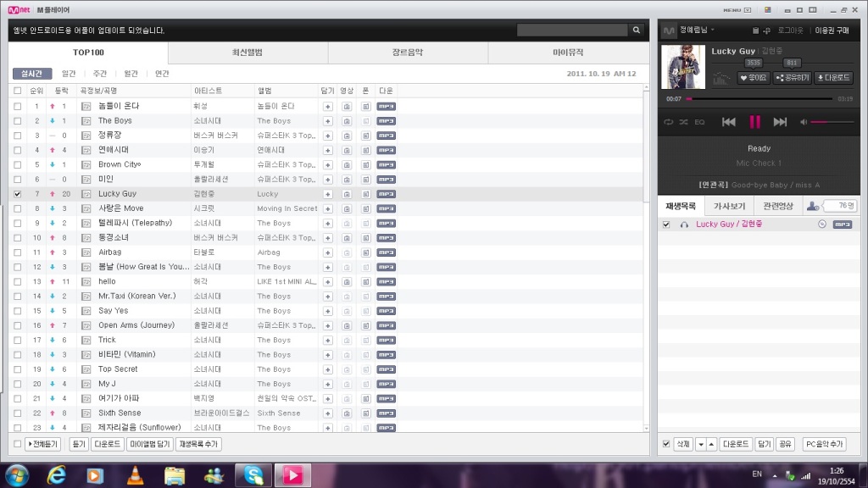Add 'hello' to playlist with plus icon
Screen dimensions: 868x488
328,281
